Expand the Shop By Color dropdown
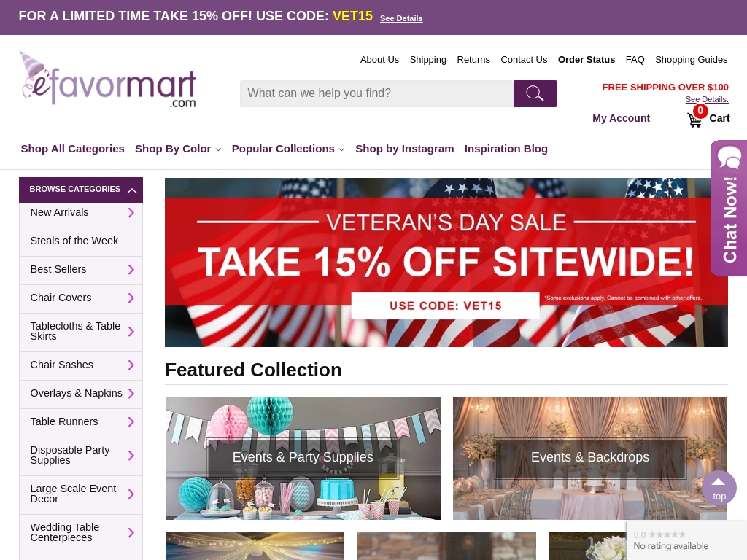The width and height of the screenshot is (747, 560). click(x=178, y=149)
